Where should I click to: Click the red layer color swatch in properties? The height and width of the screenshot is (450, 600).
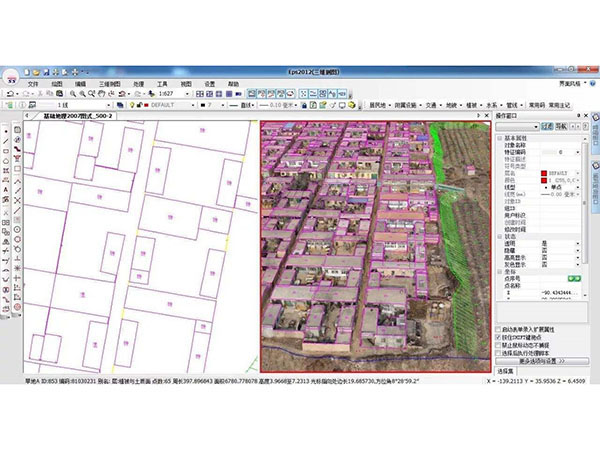pyautogui.click(x=544, y=173)
